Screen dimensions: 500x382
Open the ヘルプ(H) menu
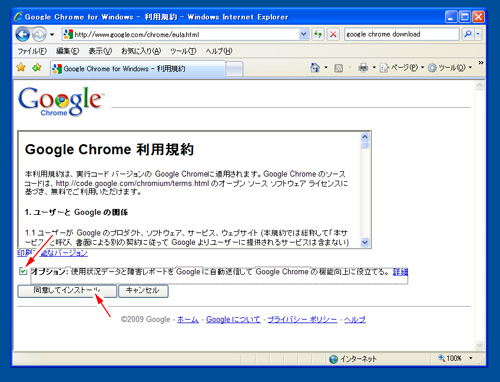[x=219, y=51]
